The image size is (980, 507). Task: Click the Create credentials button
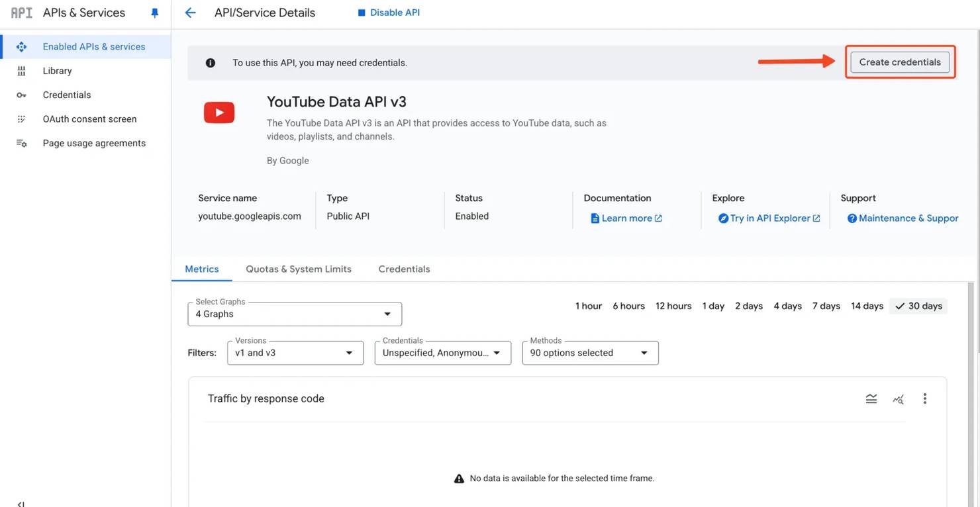(x=900, y=62)
